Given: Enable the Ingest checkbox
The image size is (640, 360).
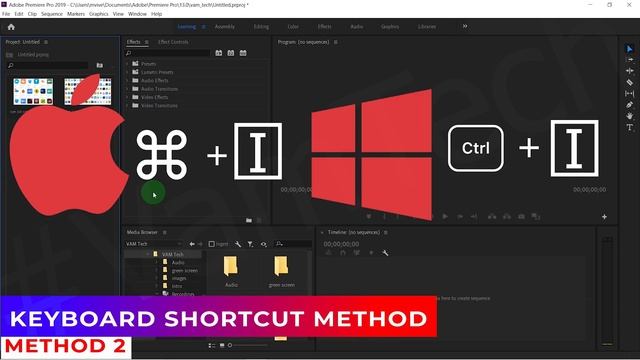Looking at the screenshot, I should point(211,244).
